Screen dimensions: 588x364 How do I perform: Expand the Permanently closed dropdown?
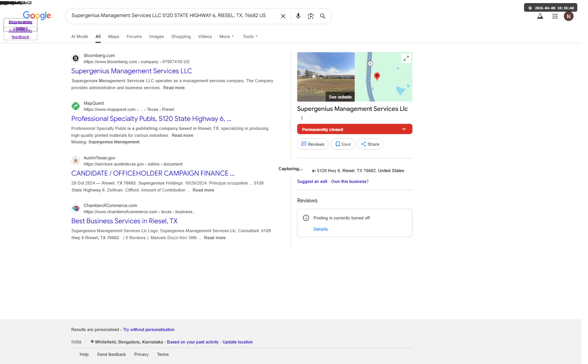(x=355, y=129)
